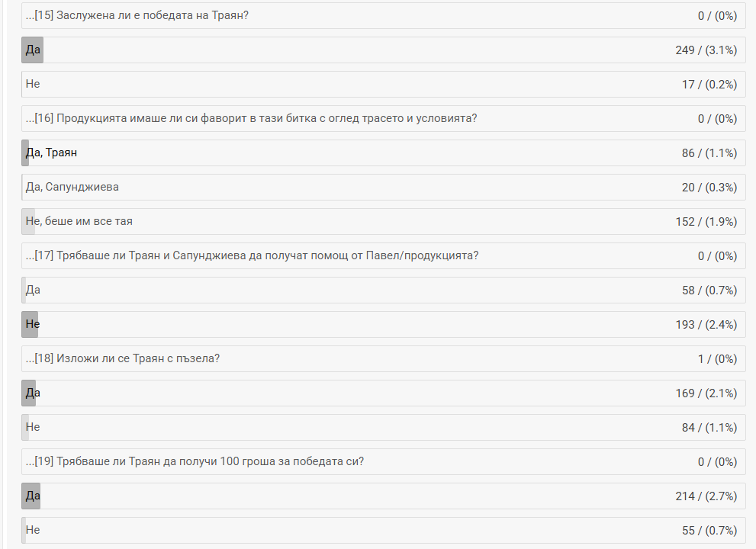Viewport: 756px width, 549px height.
Task: Click the '249 / (3.1%)' vote count
Action: click(x=706, y=50)
